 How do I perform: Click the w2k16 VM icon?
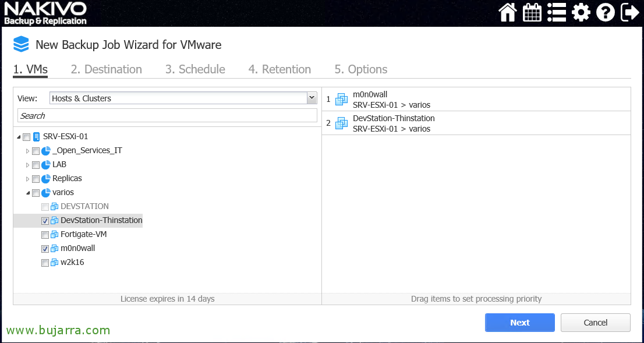(x=54, y=263)
